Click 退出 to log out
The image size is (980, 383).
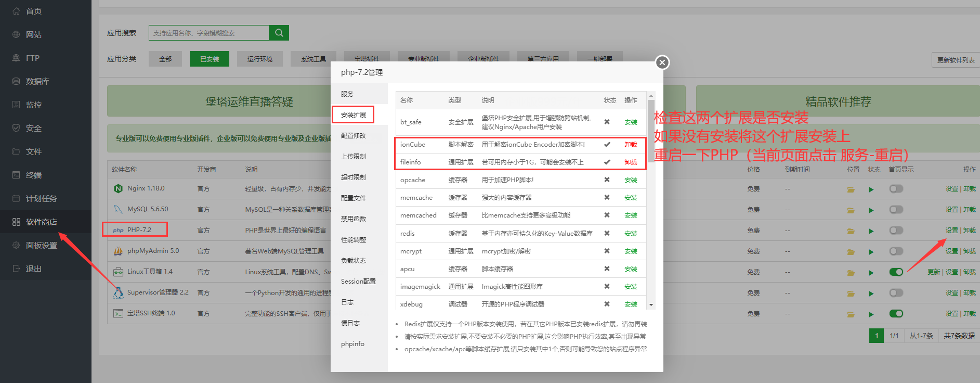[34, 269]
